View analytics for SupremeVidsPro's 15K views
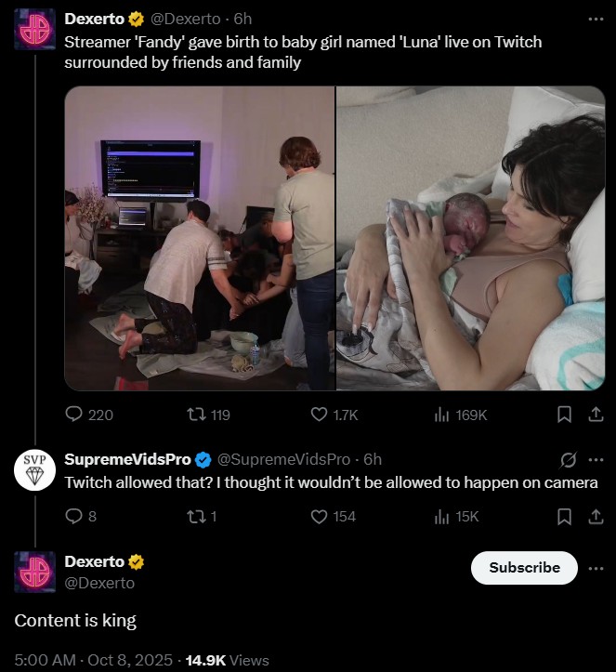 [442, 516]
